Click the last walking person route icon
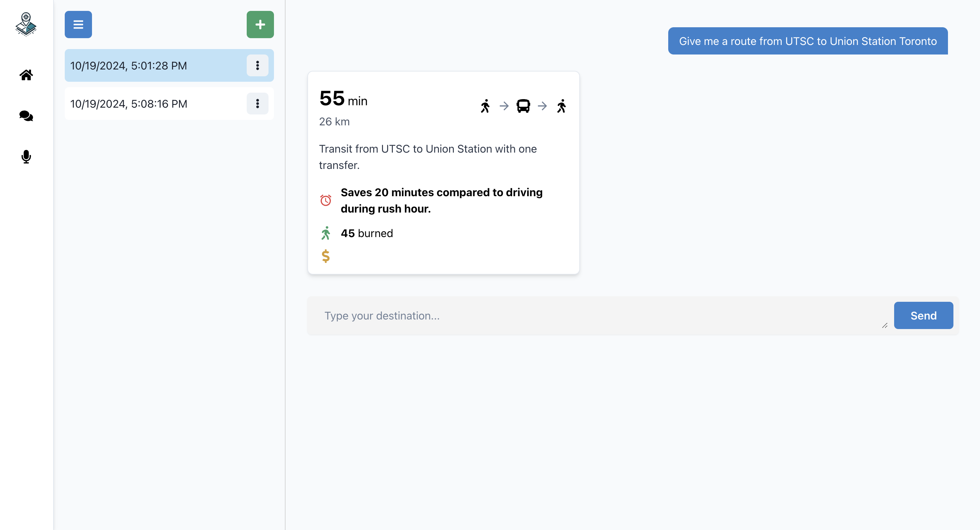This screenshot has width=980, height=530. click(562, 106)
